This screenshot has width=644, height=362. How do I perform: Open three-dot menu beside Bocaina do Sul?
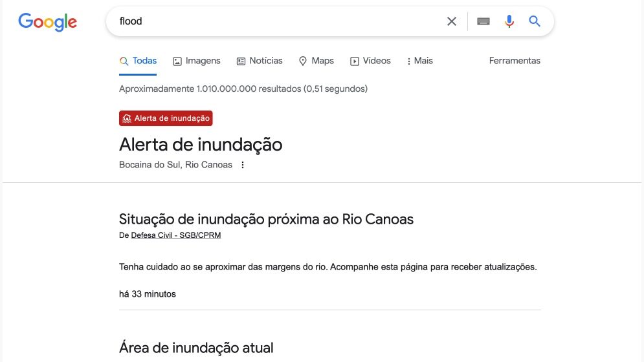[243, 165]
